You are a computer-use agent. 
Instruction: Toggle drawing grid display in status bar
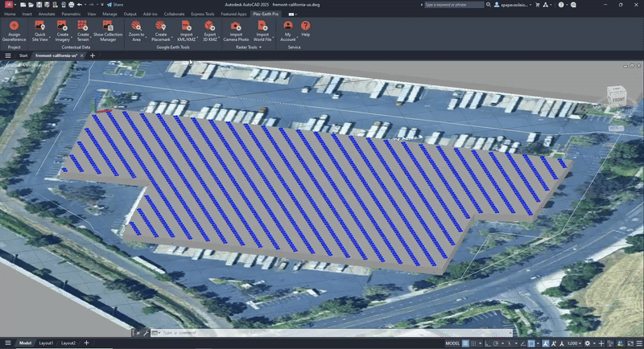tap(464, 343)
